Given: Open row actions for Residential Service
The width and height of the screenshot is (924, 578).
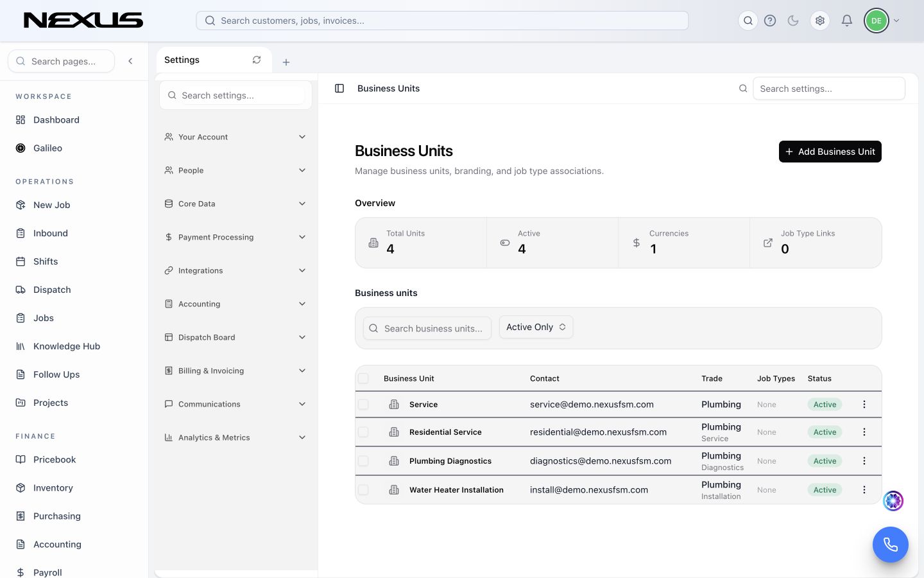Looking at the screenshot, I should [864, 432].
